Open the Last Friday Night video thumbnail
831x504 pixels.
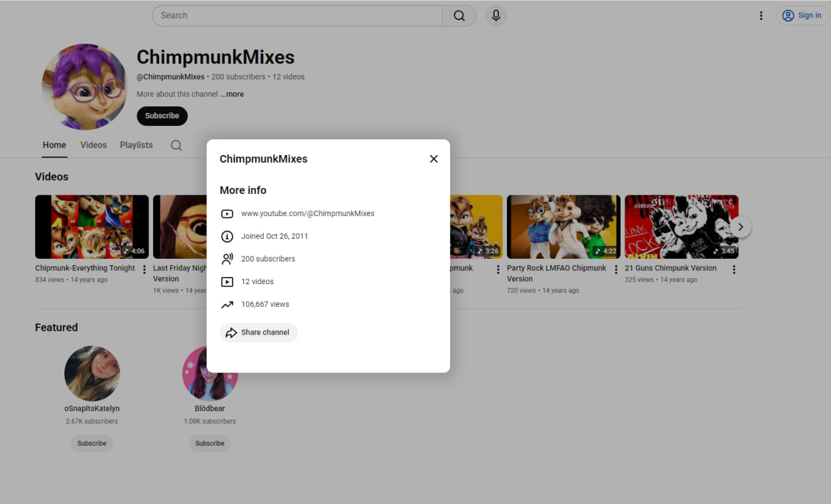180,227
